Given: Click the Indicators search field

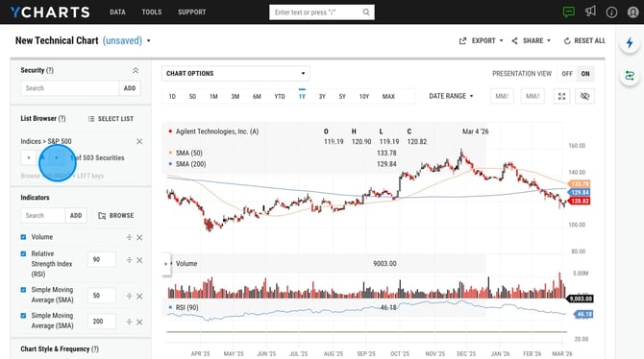Looking at the screenshot, I should (43, 215).
